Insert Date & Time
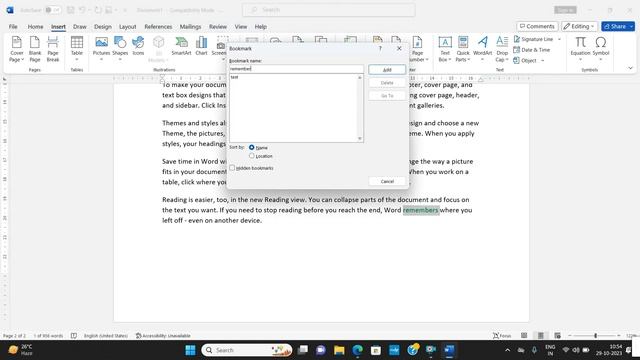 point(531,50)
